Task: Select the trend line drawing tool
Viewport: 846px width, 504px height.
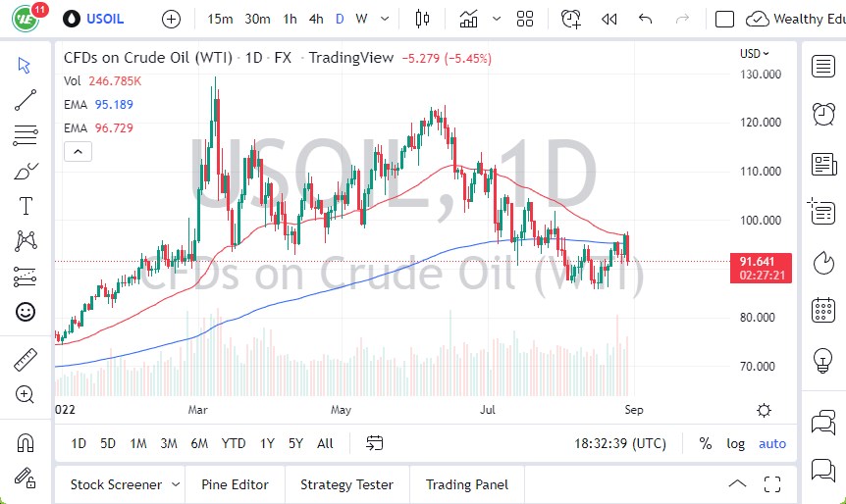Action: tap(26, 98)
